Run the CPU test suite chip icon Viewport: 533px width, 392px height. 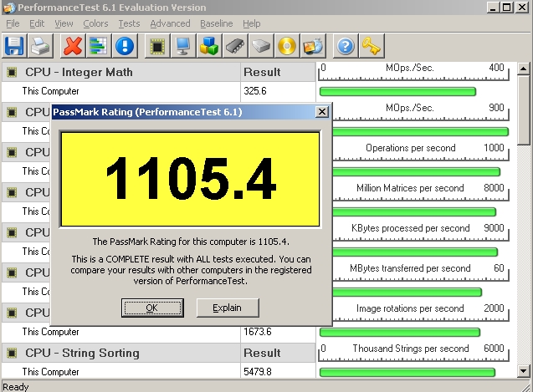157,46
